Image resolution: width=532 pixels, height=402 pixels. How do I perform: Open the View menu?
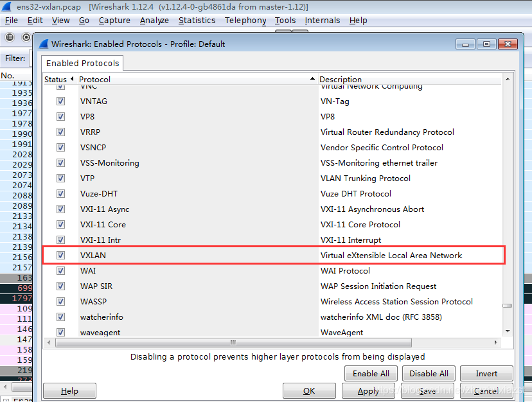(61, 21)
